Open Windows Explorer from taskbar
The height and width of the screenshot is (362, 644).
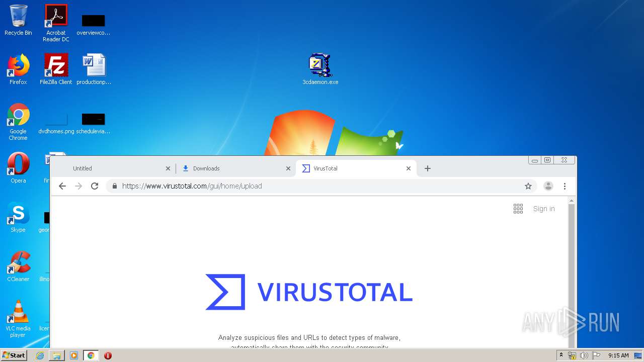tap(57, 355)
